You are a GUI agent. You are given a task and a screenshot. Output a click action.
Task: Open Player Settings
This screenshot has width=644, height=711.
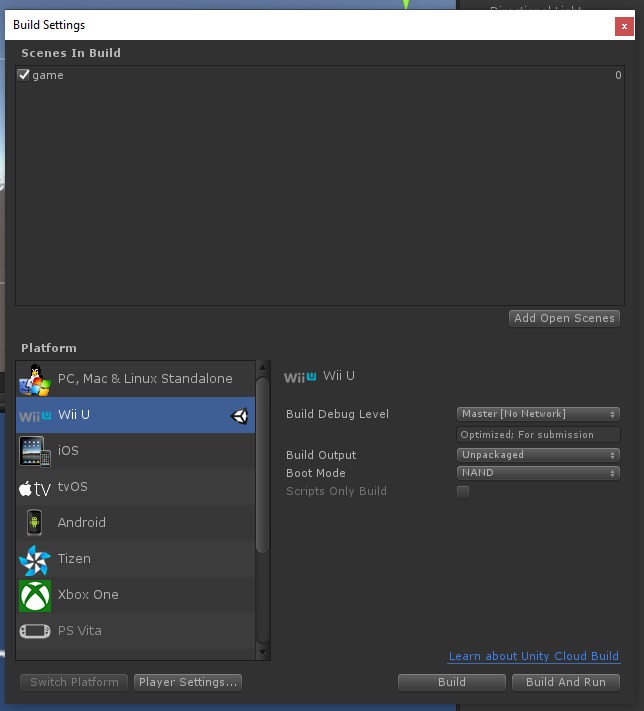click(x=188, y=682)
